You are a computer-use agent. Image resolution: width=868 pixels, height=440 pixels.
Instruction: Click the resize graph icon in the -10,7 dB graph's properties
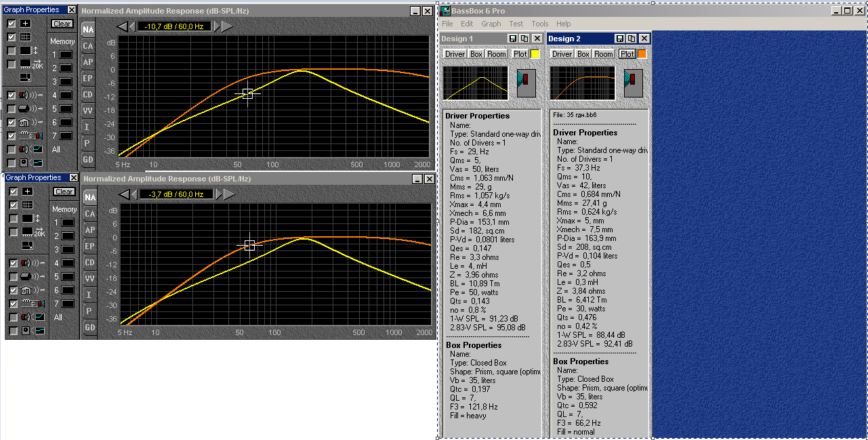(x=25, y=77)
